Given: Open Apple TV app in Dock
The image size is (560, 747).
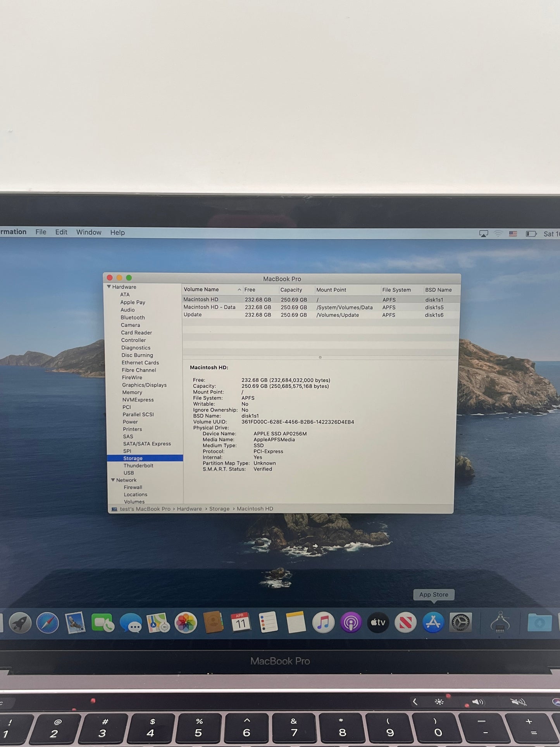Looking at the screenshot, I should [378, 623].
